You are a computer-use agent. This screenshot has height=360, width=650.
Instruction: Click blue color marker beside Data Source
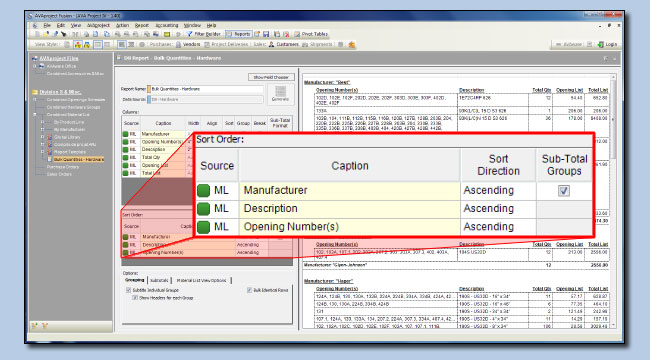point(149,100)
